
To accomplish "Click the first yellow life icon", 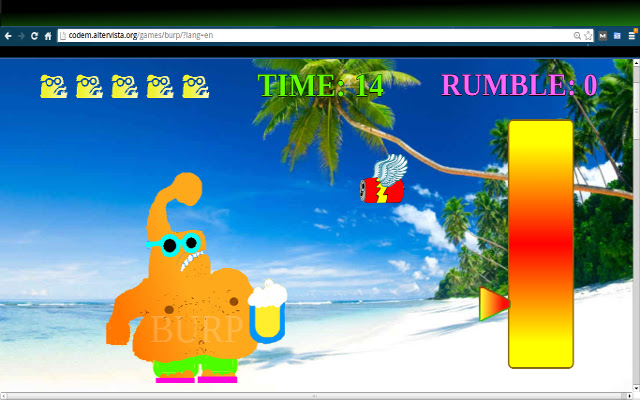I will [53, 87].
